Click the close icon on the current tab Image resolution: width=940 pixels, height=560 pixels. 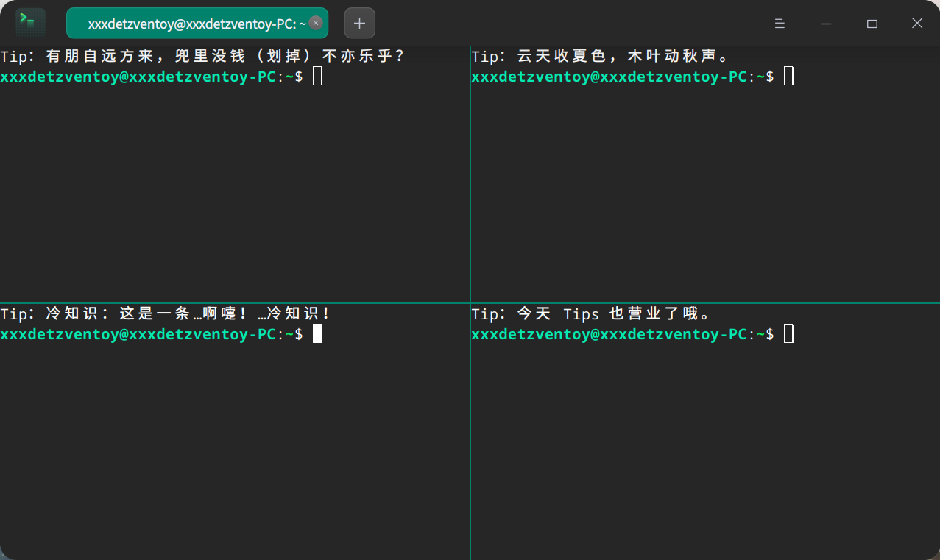point(315,23)
